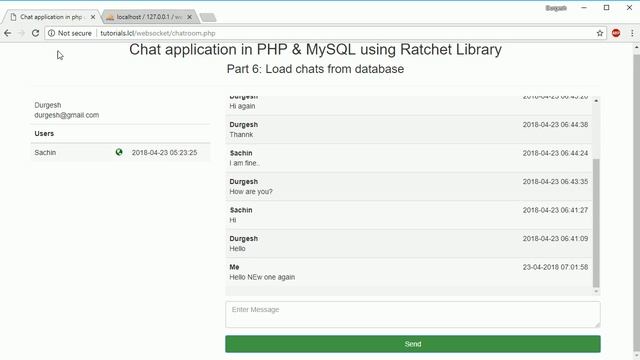Click the message 'Hello NEw one again'
Screen dimensions: 640x360
pyautogui.click(x=262, y=277)
